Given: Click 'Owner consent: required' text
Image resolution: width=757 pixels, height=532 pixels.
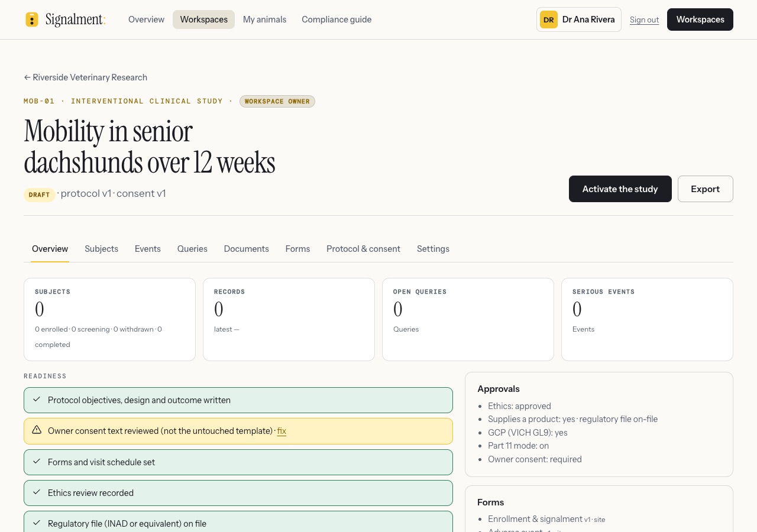Looking at the screenshot, I should click(535, 459).
